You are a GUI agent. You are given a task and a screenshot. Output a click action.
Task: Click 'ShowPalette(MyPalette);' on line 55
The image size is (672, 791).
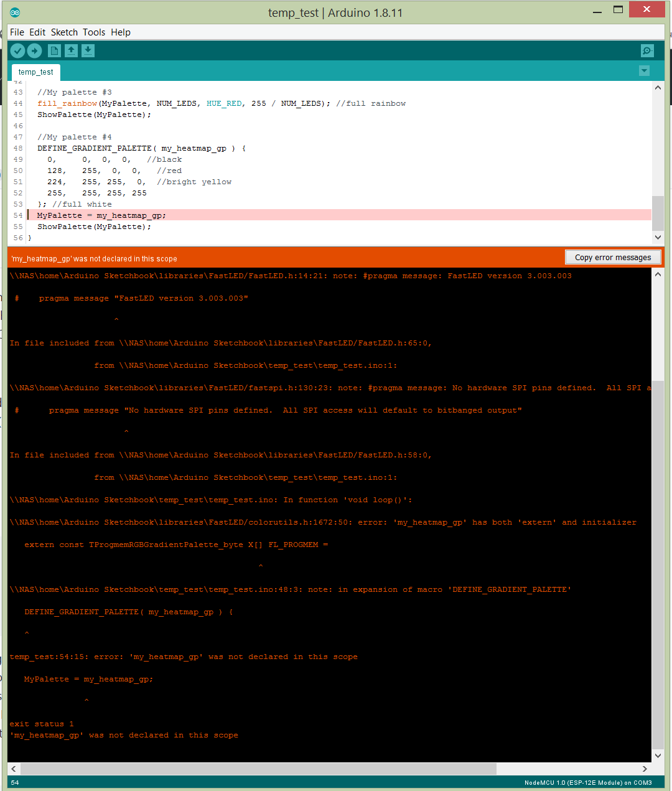point(94,227)
